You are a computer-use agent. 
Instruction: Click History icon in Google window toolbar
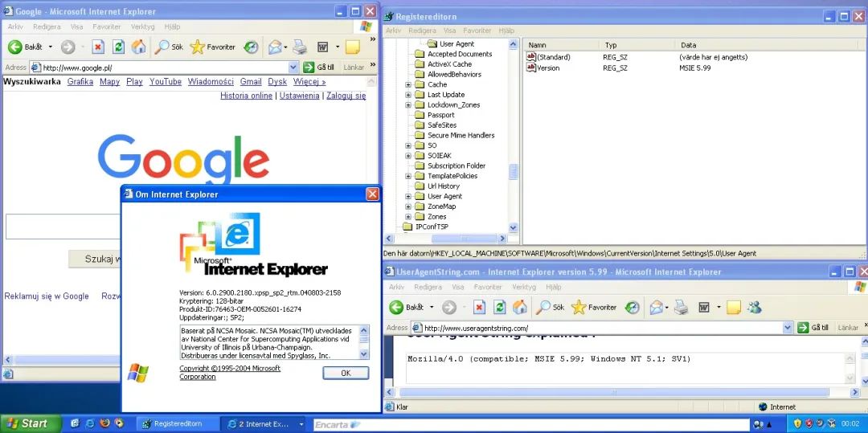(252, 47)
